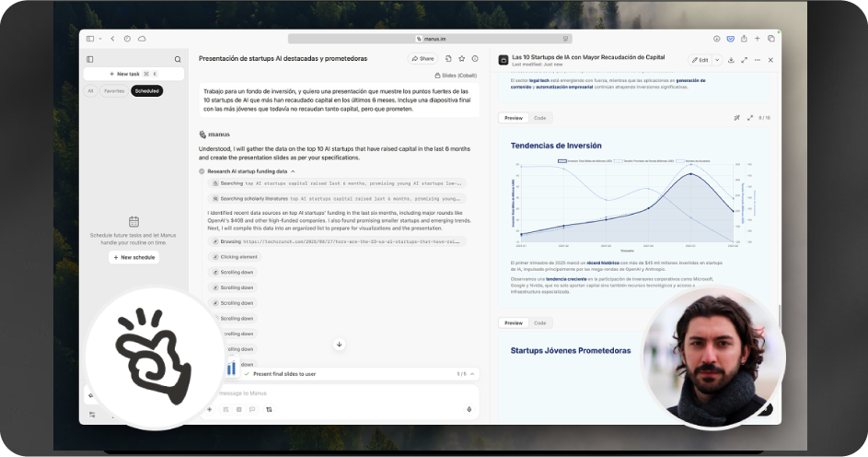Select Preview tab for Tendencias de Inversión slide
This screenshot has height=457, width=868.
pos(514,118)
